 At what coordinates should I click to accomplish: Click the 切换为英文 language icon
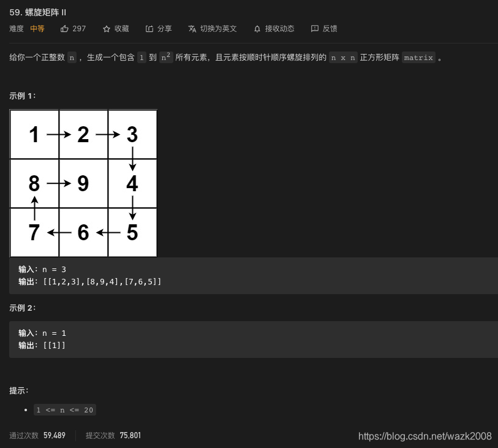pyautogui.click(x=192, y=28)
